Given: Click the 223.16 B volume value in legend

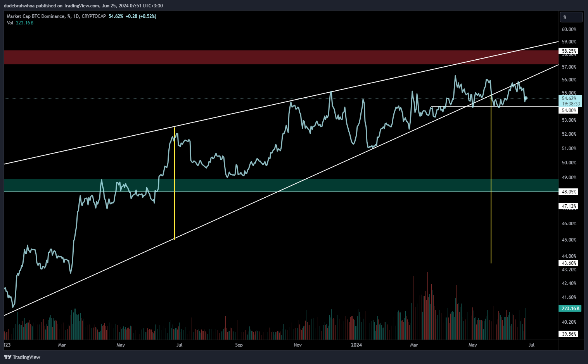Looking at the screenshot, I should 25,23.
